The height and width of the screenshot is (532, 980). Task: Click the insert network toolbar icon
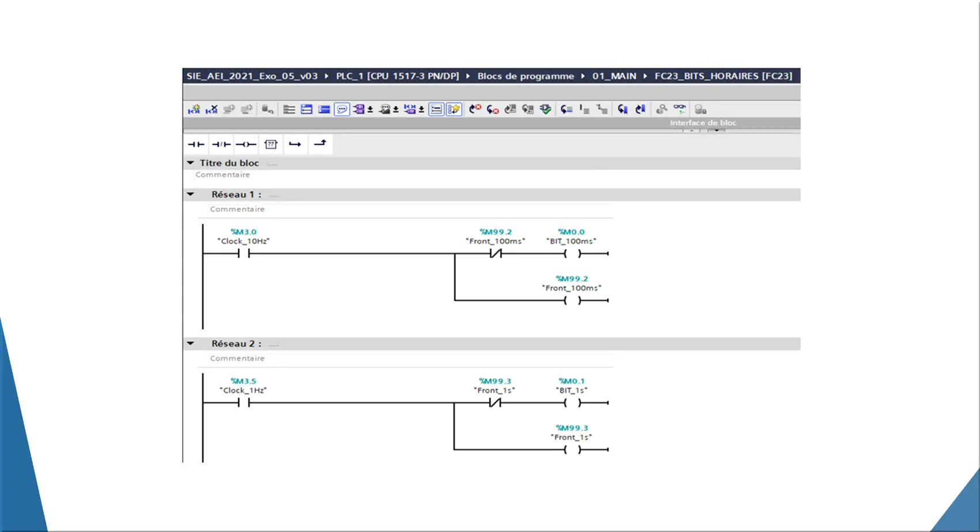(194, 110)
